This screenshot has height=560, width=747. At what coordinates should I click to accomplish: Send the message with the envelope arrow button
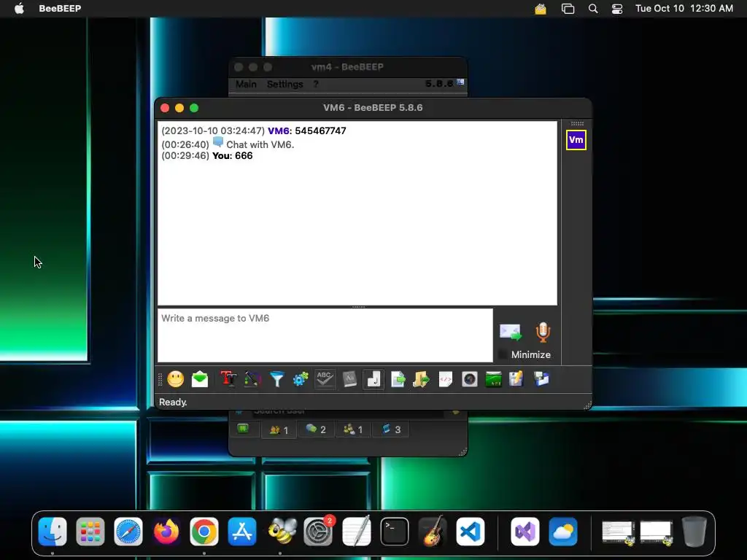point(510,332)
